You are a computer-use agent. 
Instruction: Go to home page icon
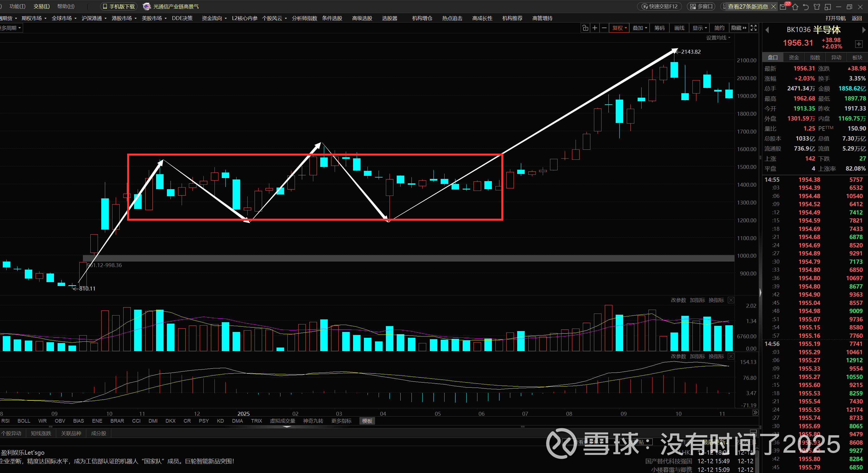pyautogui.click(x=795, y=7)
